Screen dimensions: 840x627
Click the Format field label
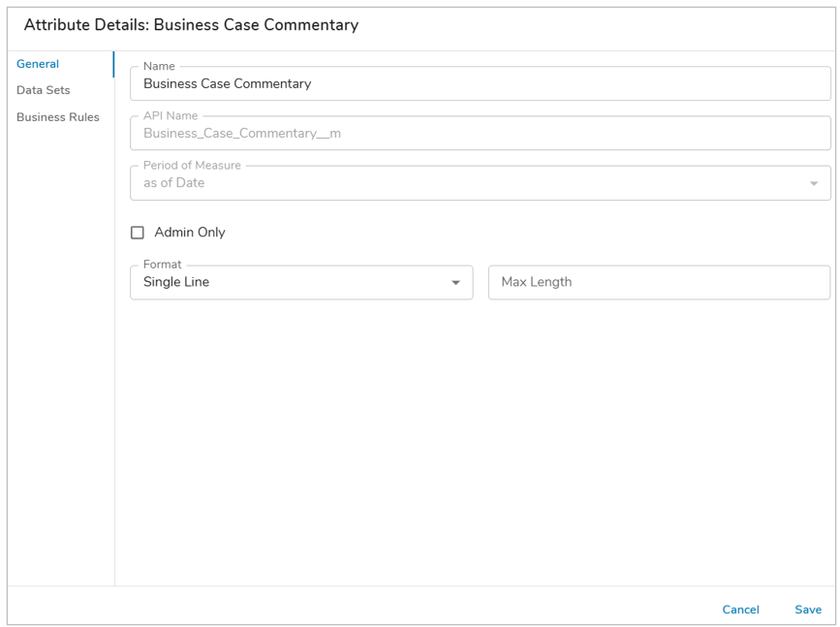pyautogui.click(x=163, y=265)
